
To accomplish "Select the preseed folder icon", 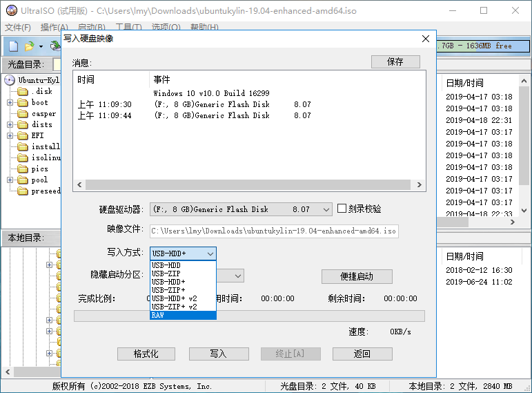I will [23, 191].
